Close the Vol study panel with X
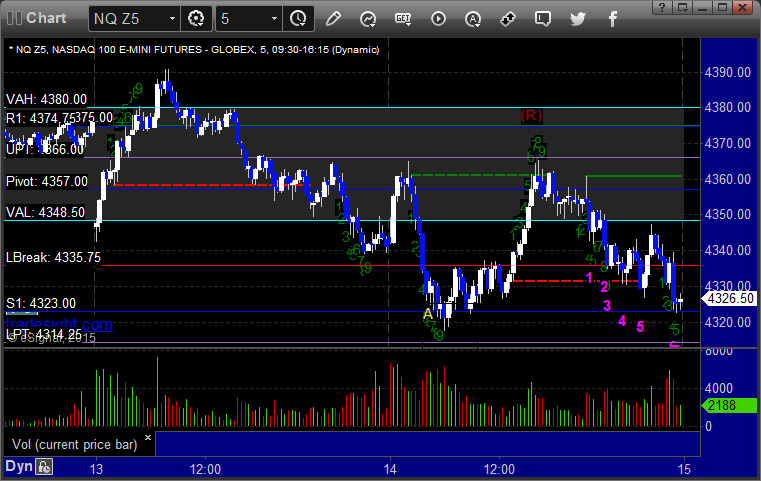The height and width of the screenshot is (481, 761). tap(148, 437)
